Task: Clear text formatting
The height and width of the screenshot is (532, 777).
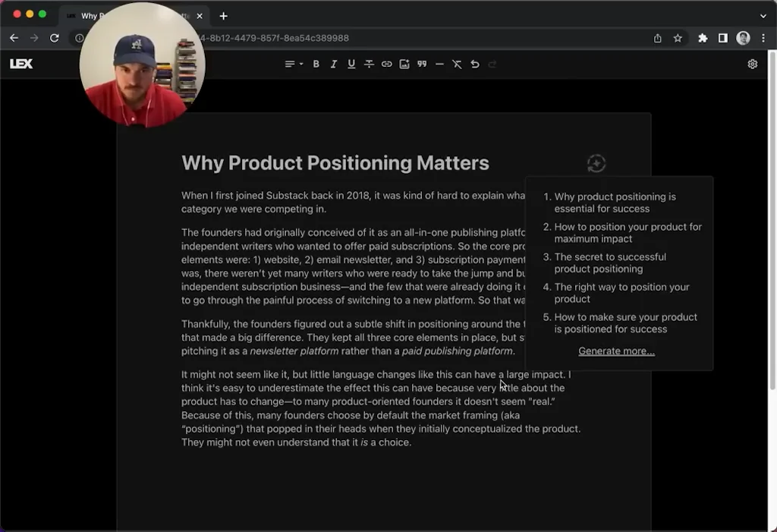Action: 457,65
